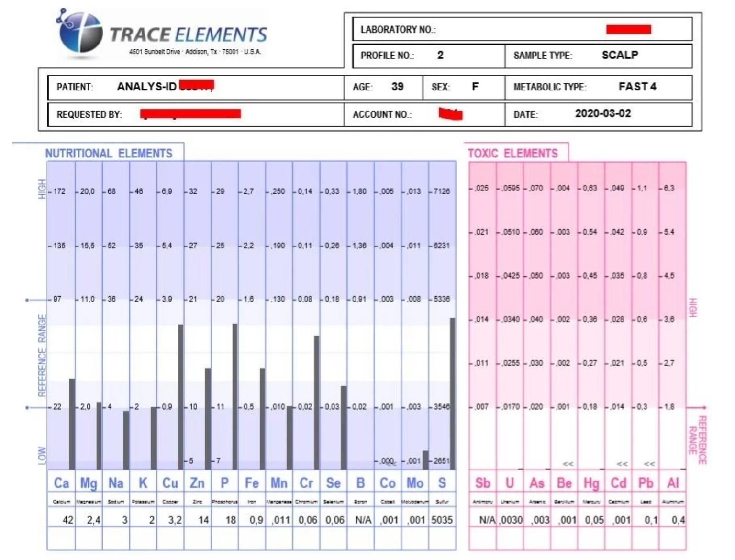The image size is (735, 560).
Task: Click the calcium high marker 172
Action: click(x=59, y=191)
